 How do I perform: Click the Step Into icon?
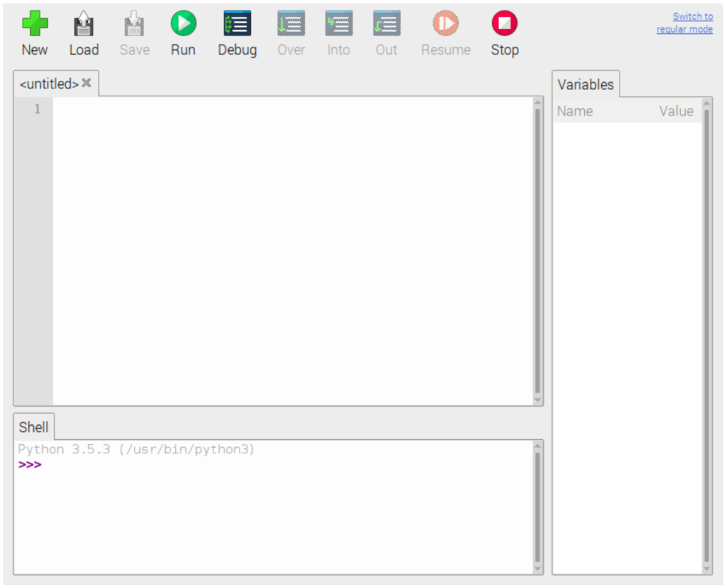(x=338, y=23)
